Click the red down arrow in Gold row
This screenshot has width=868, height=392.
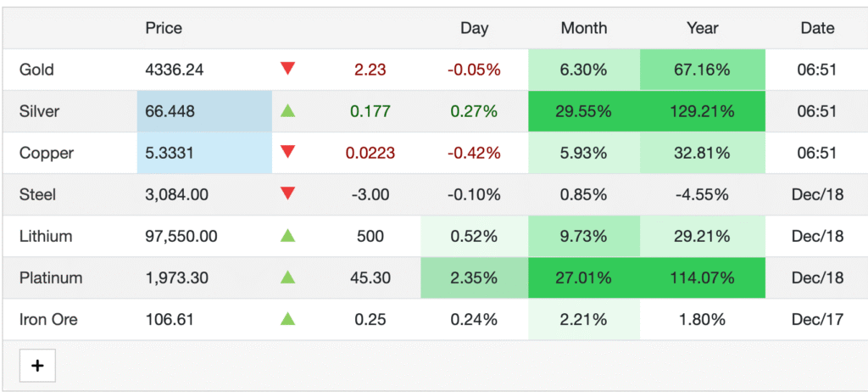tap(288, 70)
